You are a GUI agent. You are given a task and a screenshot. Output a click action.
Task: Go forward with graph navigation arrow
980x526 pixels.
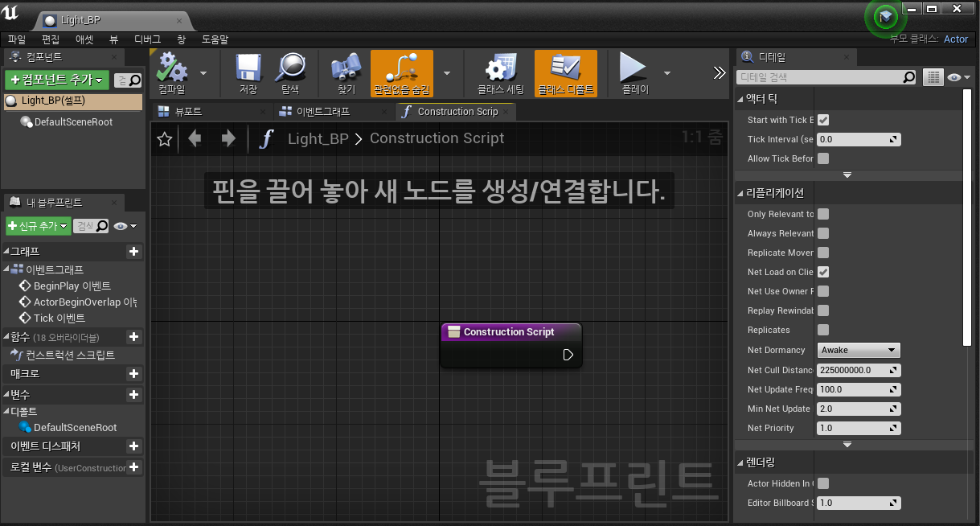click(x=228, y=138)
